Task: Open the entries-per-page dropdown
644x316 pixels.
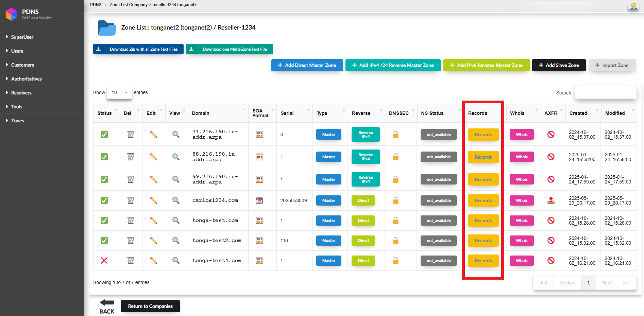Action: pyautogui.click(x=119, y=92)
